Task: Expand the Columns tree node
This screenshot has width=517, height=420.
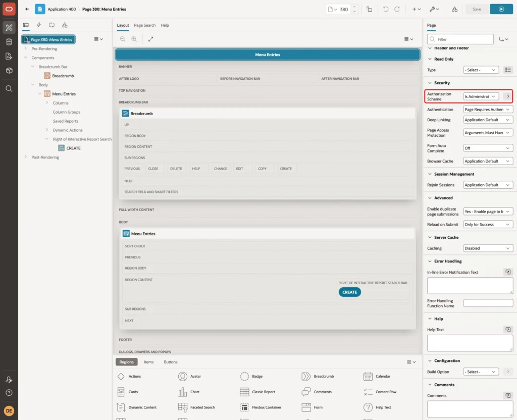Action: click(47, 103)
